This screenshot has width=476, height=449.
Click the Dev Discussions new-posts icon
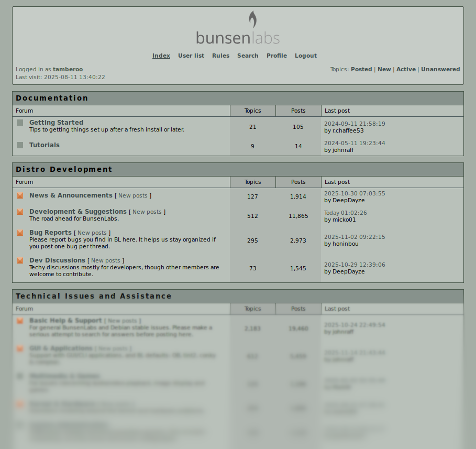pos(20,261)
